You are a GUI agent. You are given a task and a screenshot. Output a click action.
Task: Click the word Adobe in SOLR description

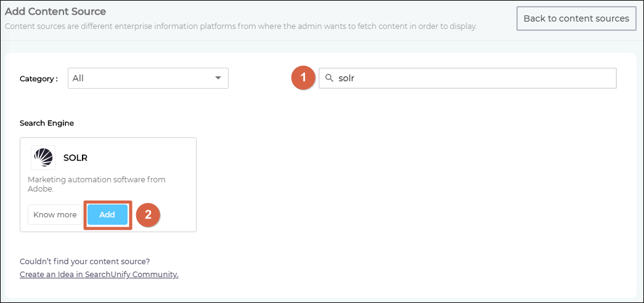tap(39, 190)
